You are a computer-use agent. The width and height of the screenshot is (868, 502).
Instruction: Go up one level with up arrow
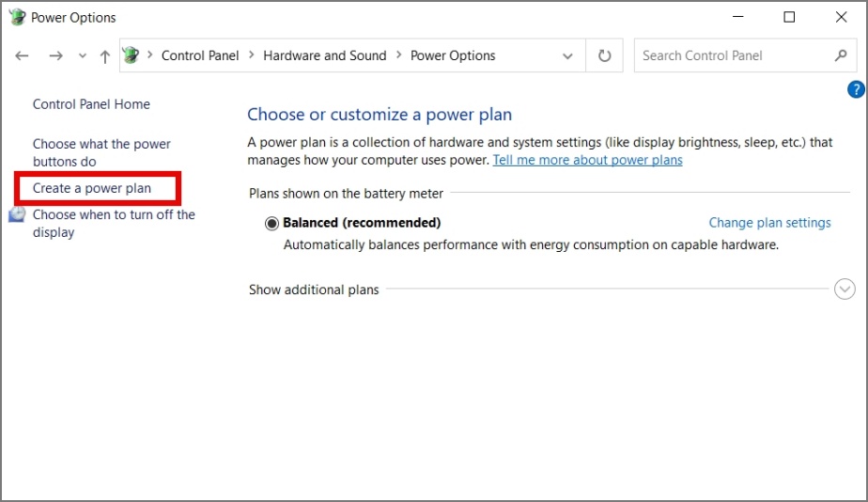point(104,56)
